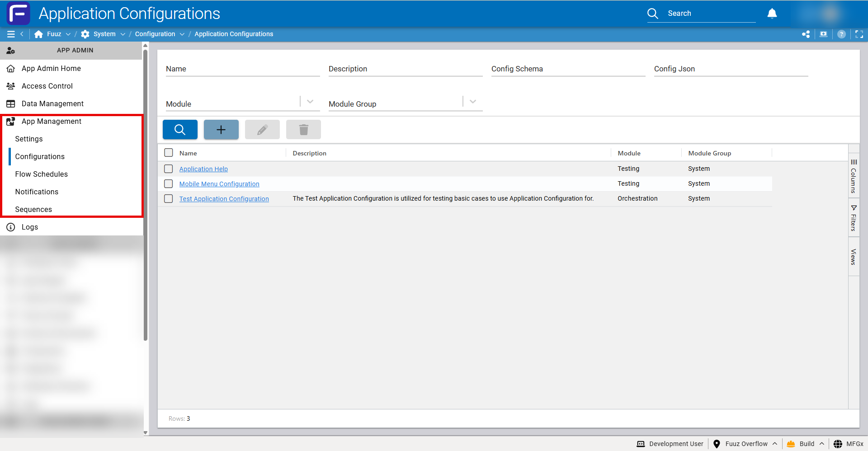Image resolution: width=868 pixels, height=451 pixels.
Task: Open Flow Schedules in sidebar
Action: pos(42,174)
